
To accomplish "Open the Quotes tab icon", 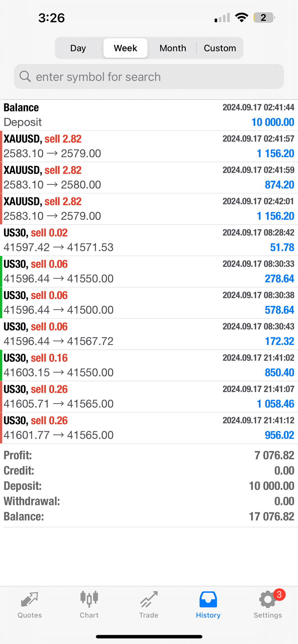I will click(30, 600).
